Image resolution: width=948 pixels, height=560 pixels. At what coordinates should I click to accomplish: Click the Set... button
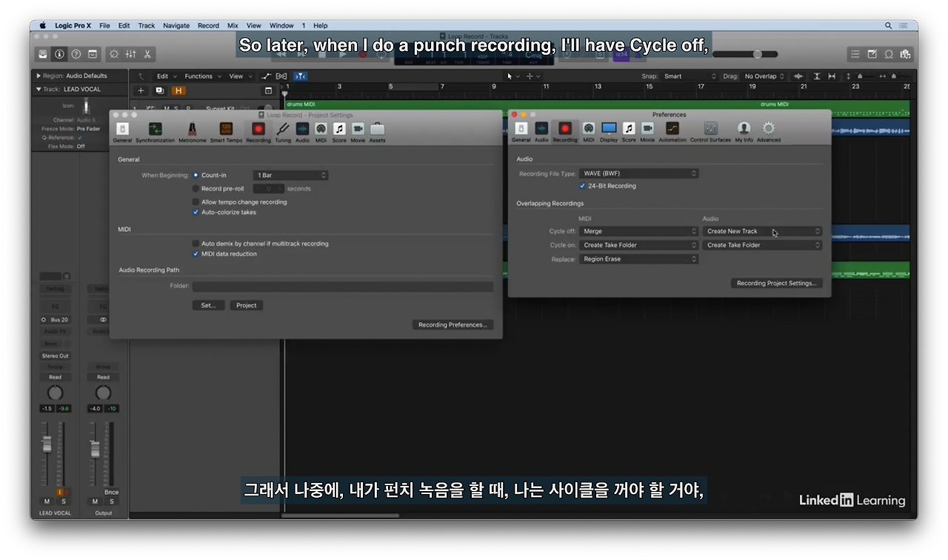[x=208, y=305]
